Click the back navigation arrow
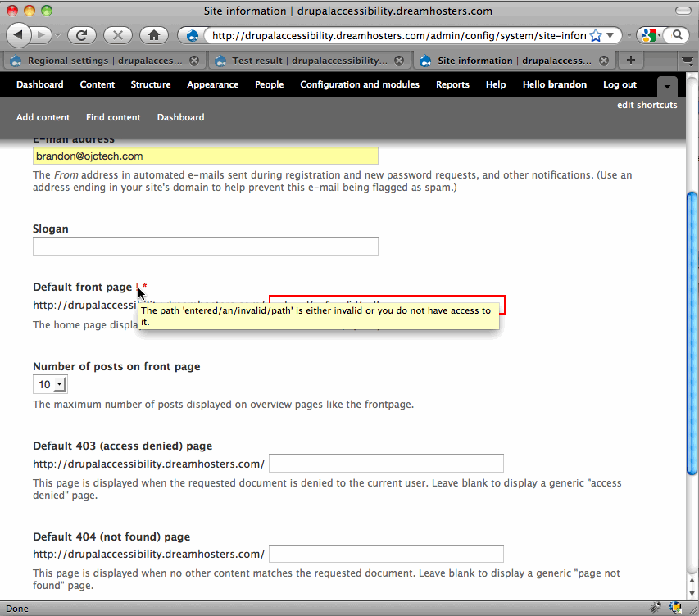Screen dimensions: 699x616 [18, 35]
